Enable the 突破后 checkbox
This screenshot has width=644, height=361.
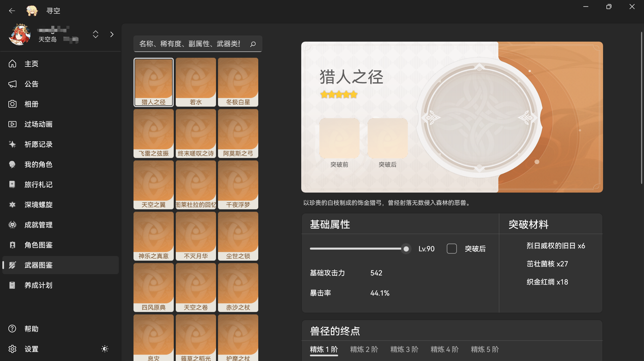point(452,249)
